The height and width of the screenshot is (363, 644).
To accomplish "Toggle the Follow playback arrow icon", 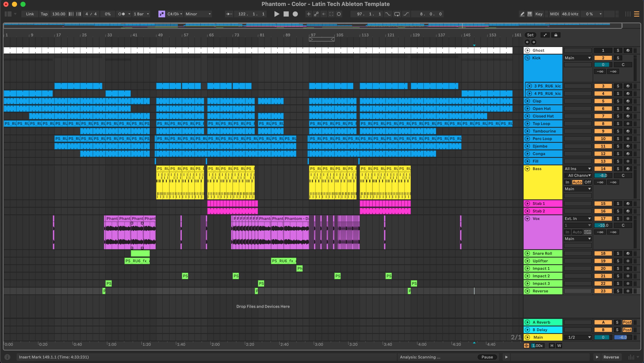I will [229, 14].
